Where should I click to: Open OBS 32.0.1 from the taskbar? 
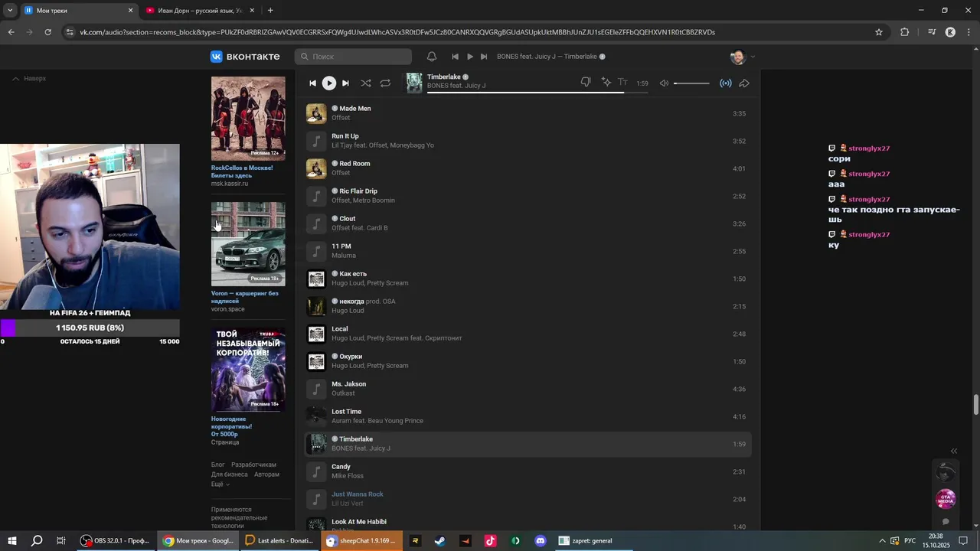pos(116,540)
